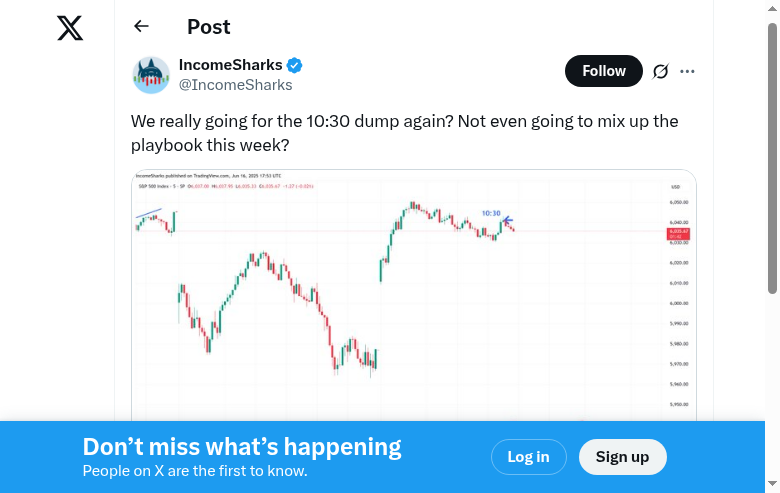Click the blue verified badge
This screenshot has height=493, width=780.
point(295,65)
